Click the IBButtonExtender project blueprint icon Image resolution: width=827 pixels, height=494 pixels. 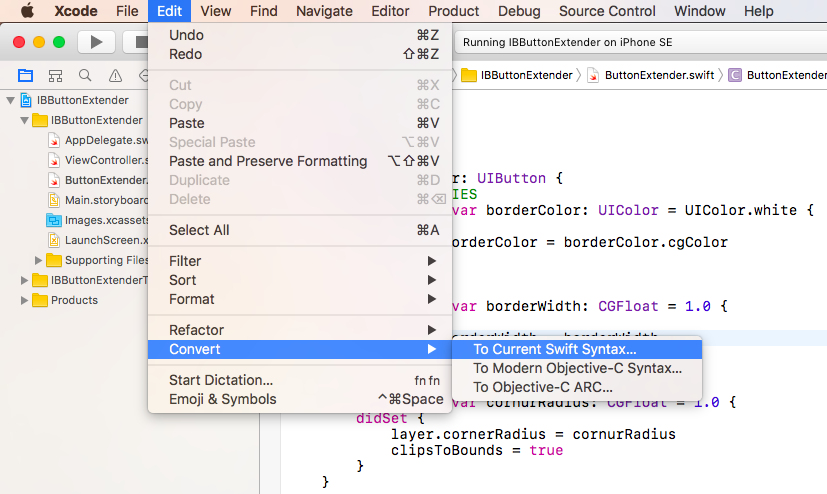point(26,100)
